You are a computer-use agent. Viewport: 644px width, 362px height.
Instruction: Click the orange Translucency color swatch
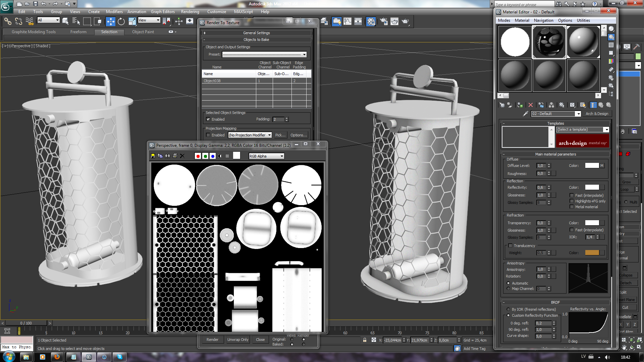592,253
